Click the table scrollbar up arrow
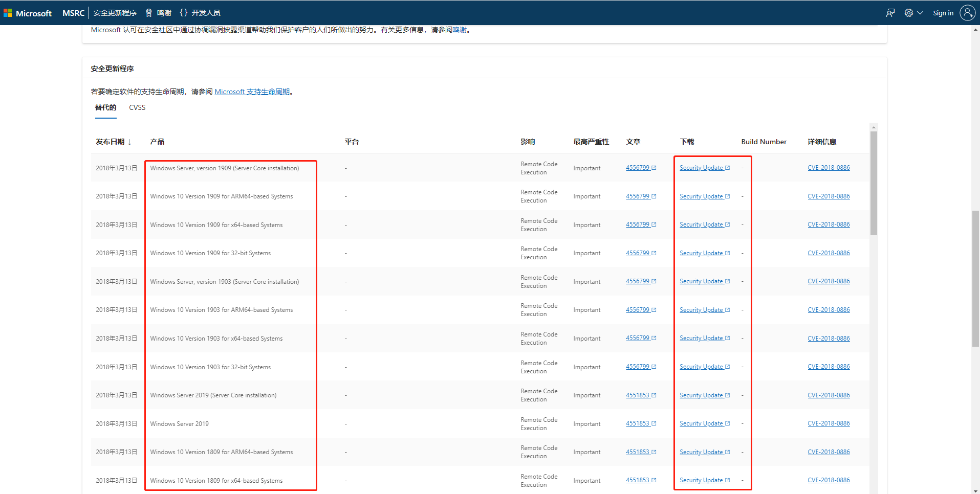980x494 pixels. click(x=874, y=127)
